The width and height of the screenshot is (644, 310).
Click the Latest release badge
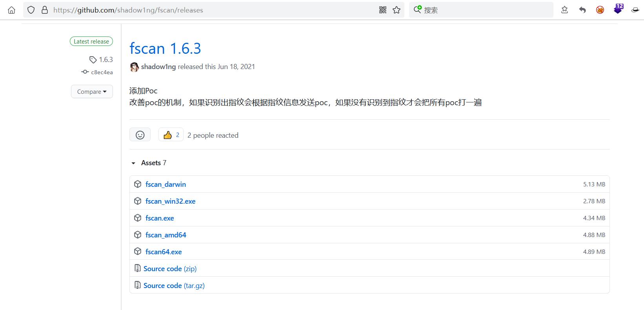coord(91,41)
